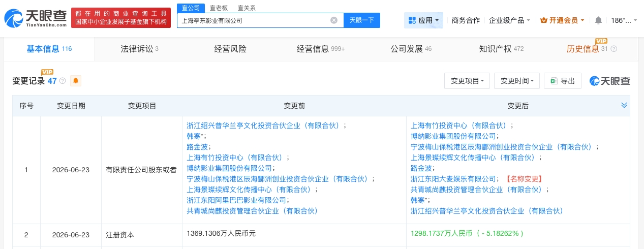The image size is (644, 249).
Task: Open the 应用 apps dropdown
Action: (x=424, y=20)
